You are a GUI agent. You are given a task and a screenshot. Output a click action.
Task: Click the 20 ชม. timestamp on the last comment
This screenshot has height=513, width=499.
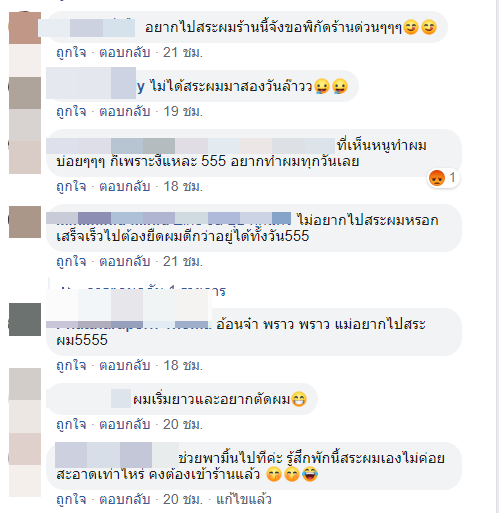point(183,499)
